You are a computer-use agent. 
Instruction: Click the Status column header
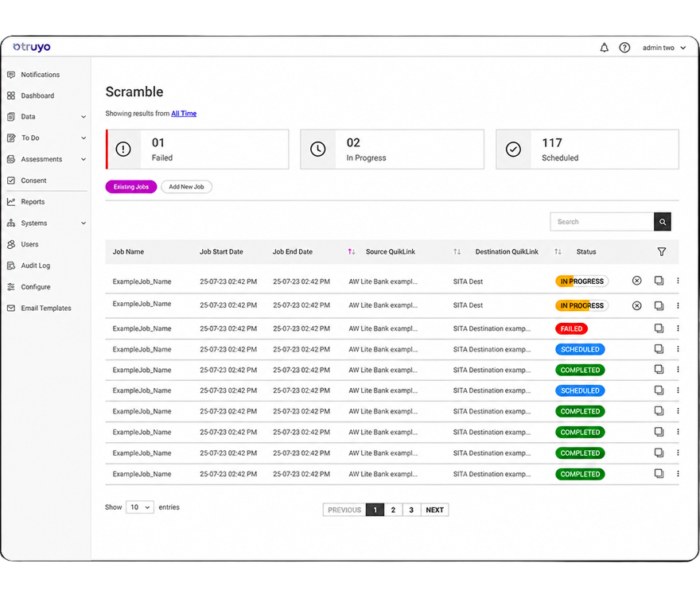point(586,252)
